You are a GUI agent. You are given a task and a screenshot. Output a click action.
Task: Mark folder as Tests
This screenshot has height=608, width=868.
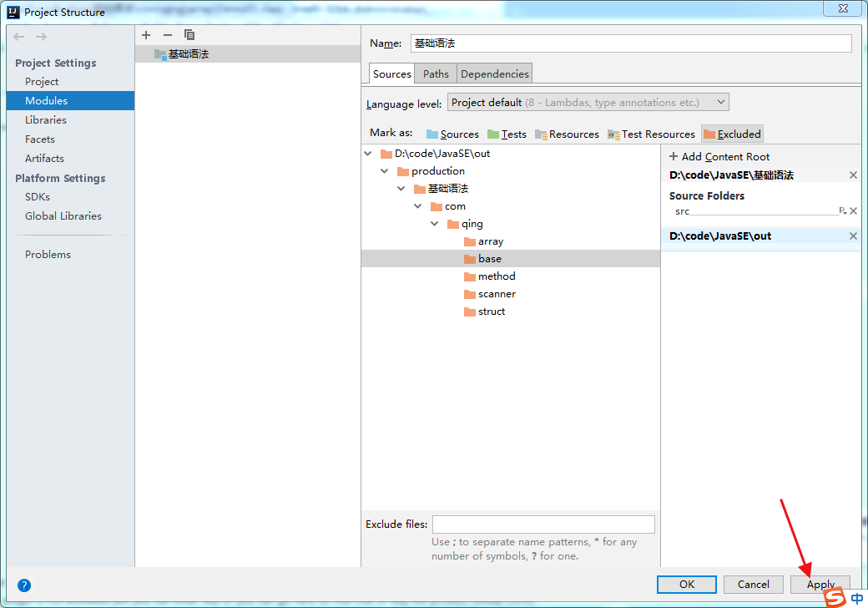click(507, 134)
